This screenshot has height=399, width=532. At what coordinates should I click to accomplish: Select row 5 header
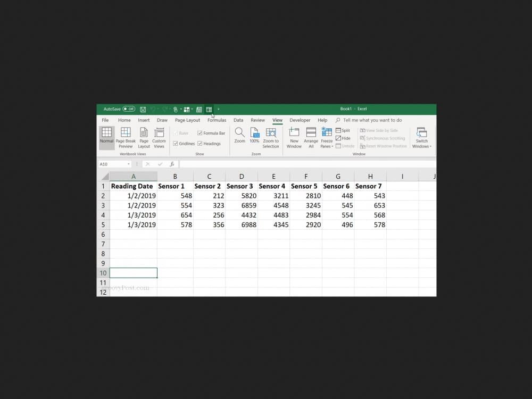tap(103, 225)
